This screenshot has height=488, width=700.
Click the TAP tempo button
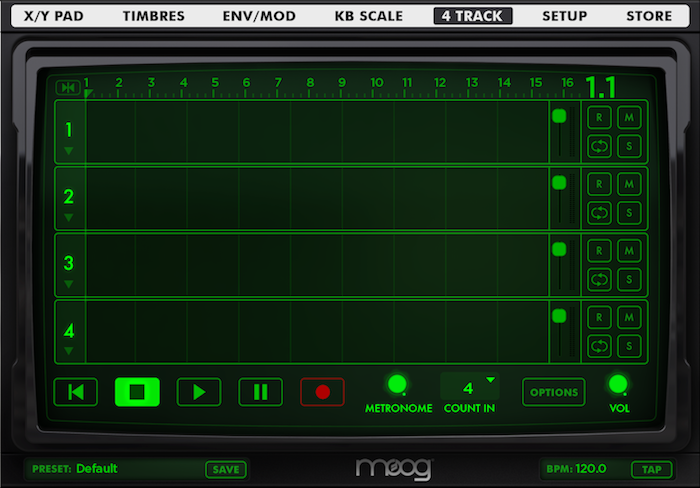(x=652, y=469)
